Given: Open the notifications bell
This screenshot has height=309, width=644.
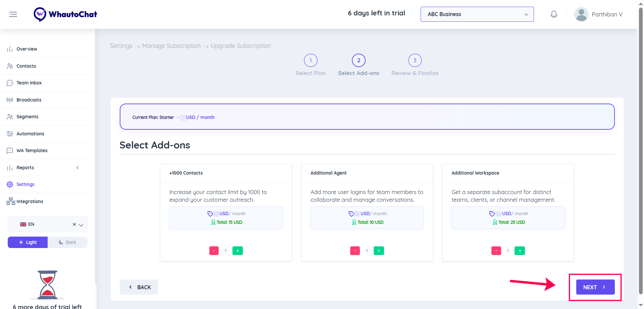Looking at the screenshot, I should pos(554,14).
